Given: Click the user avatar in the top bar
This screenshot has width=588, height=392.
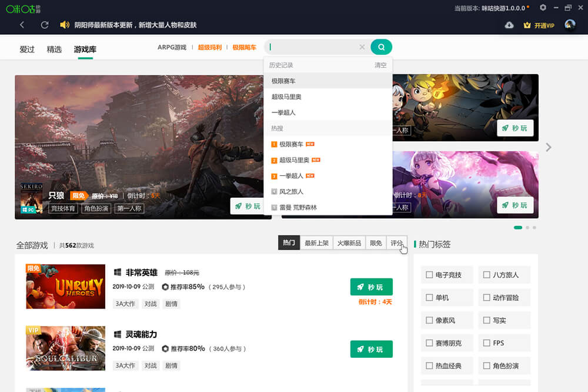Looking at the screenshot, I should pyautogui.click(x=569, y=25).
